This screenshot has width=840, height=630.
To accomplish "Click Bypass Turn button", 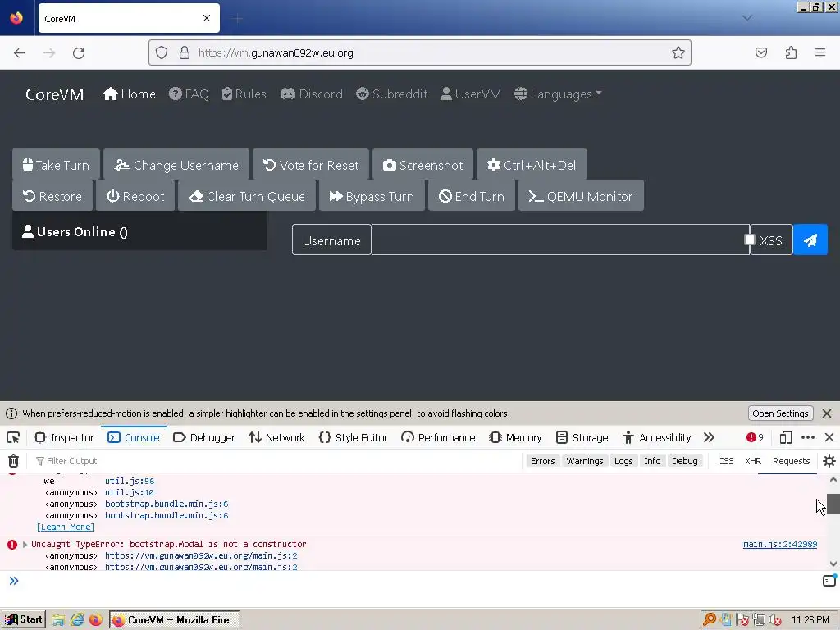I will pos(372,196).
